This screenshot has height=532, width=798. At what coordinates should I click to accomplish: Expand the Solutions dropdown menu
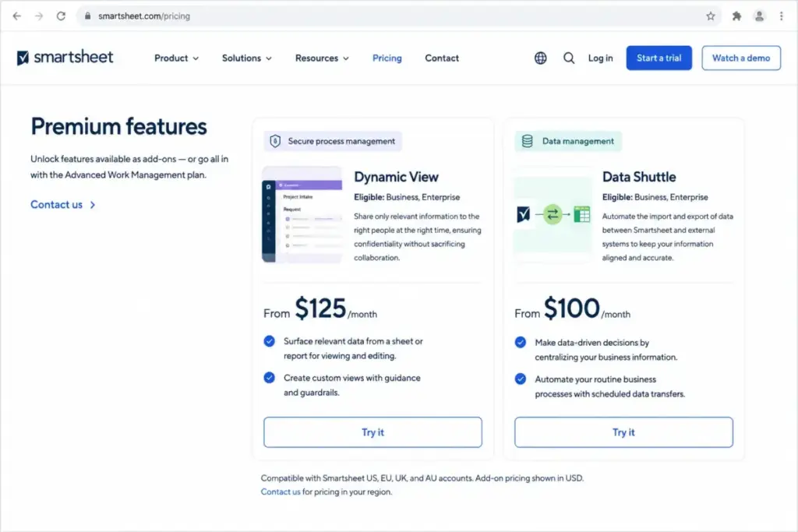coord(246,58)
